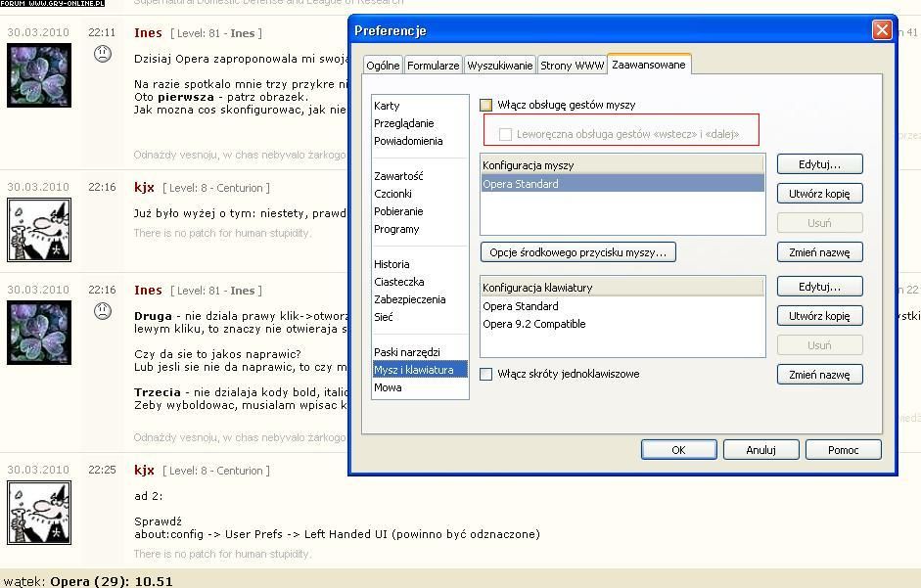Toggle Leworęczna obsługa gestów checkbox
Screen dimensions: 921x588
505,134
